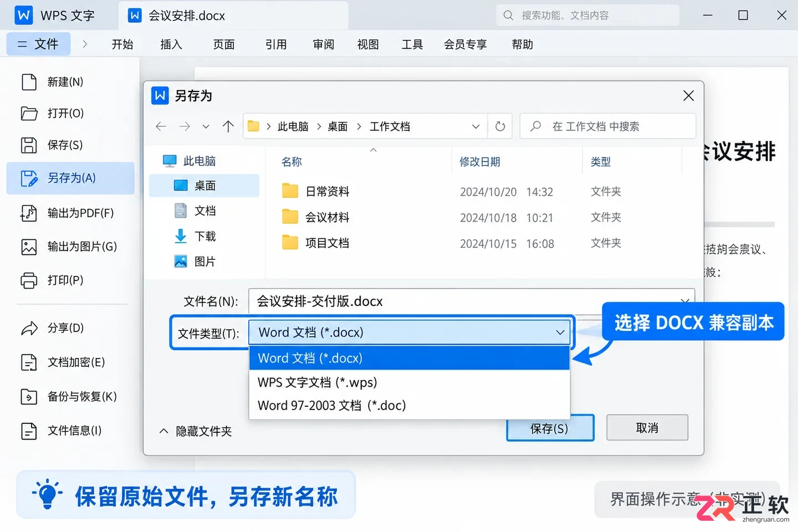Select 另存为(A) in File menu

pyautogui.click(x=70, y=178)
